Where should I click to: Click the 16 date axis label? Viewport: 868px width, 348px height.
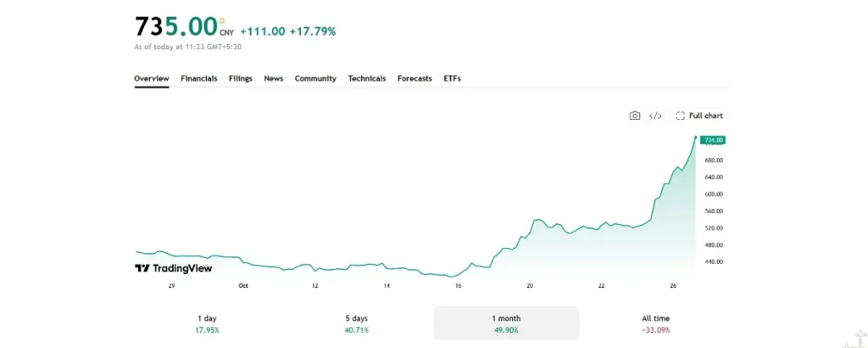pos(458,286)
